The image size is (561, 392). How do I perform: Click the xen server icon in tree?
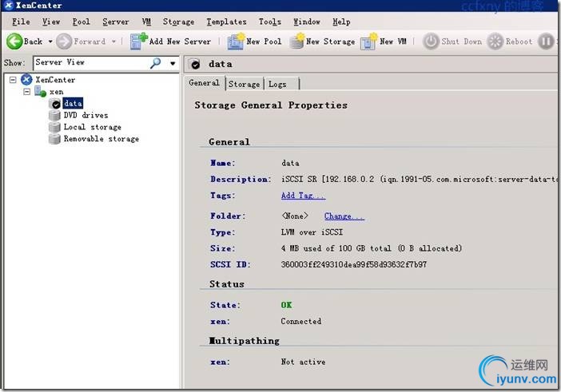(x=40, y=92)
